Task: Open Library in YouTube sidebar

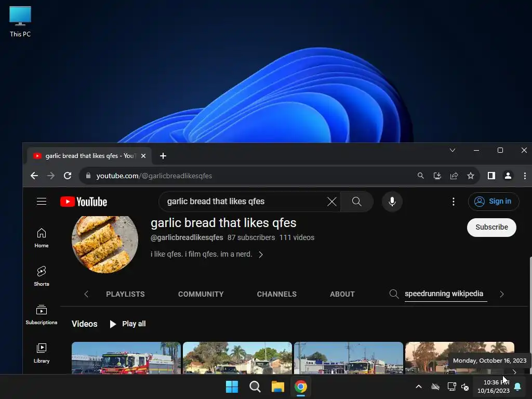Action: [42, 353]
